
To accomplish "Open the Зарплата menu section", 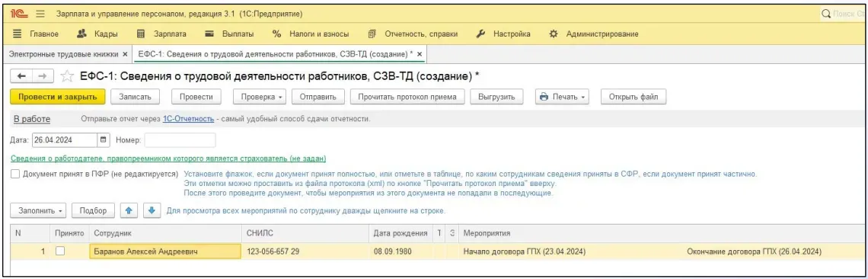I will click(161, 34).
